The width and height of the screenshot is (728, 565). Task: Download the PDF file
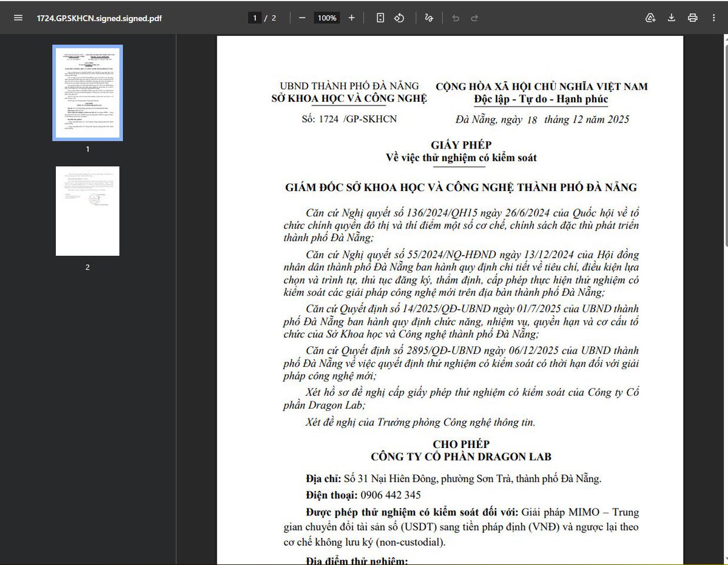click(x=672, y=18)
